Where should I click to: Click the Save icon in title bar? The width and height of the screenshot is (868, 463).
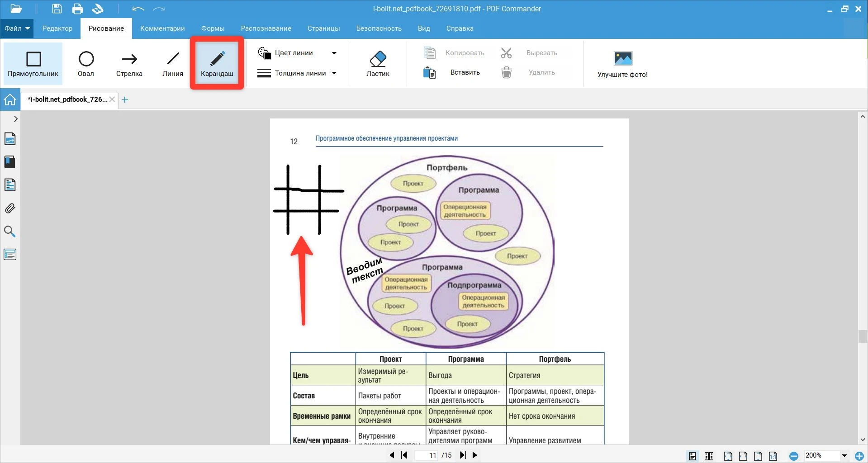coord(57,9)
